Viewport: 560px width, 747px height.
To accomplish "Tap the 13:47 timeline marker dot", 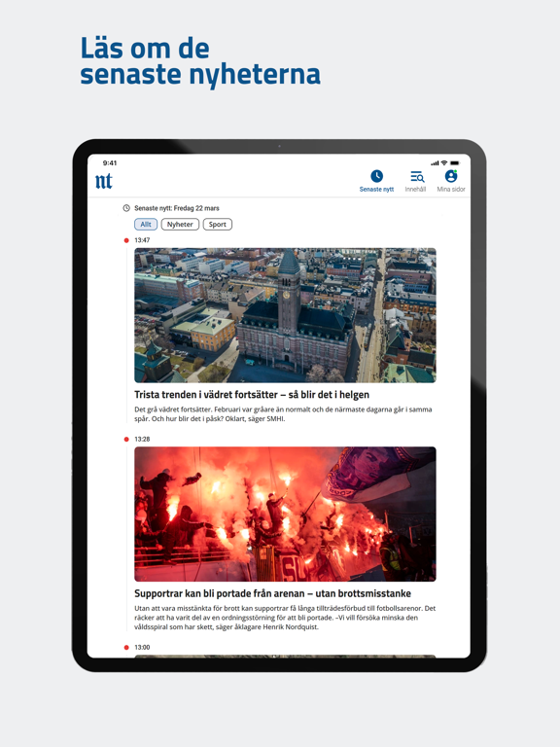I will 126,240.
